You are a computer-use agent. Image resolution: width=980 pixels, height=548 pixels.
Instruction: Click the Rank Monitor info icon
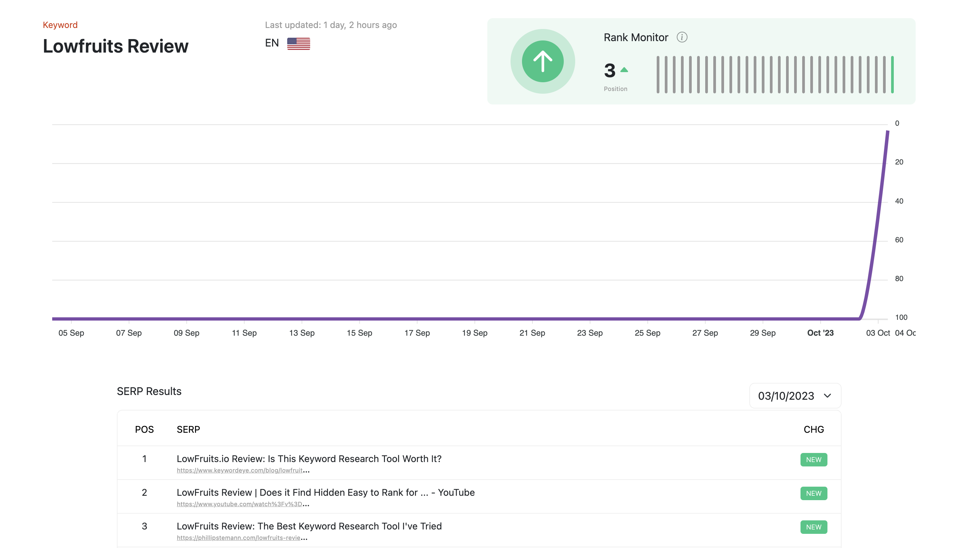(682, 37)
